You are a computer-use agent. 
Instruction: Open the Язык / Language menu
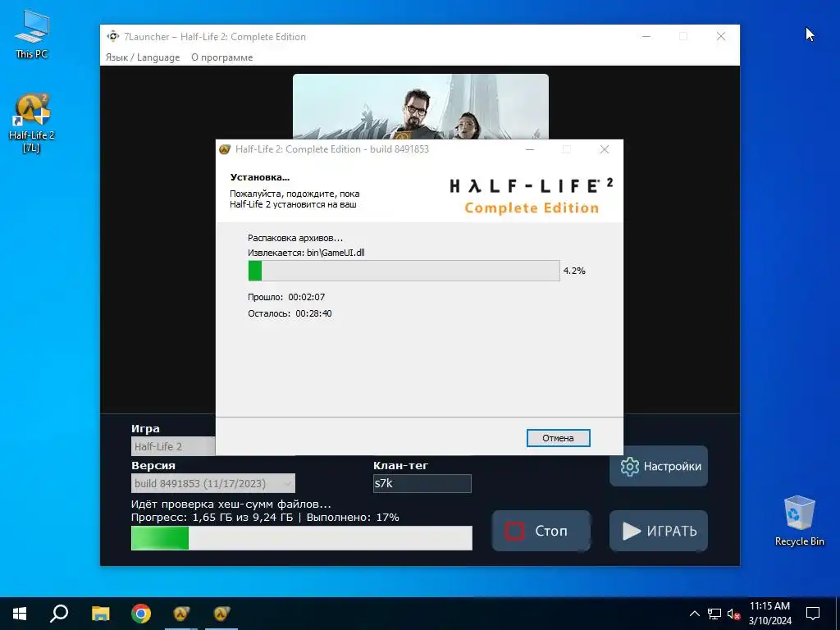click(x=143, y=57)
